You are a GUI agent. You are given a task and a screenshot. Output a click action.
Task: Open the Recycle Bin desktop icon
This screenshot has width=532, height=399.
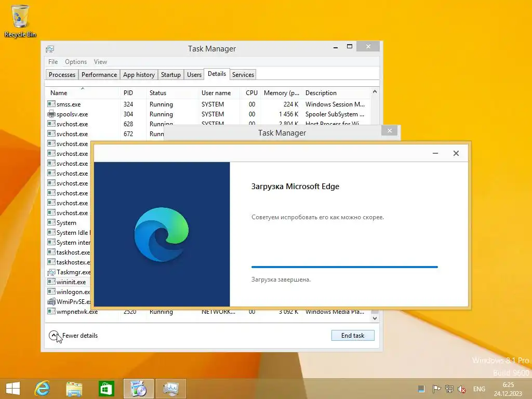pos(20,21)
